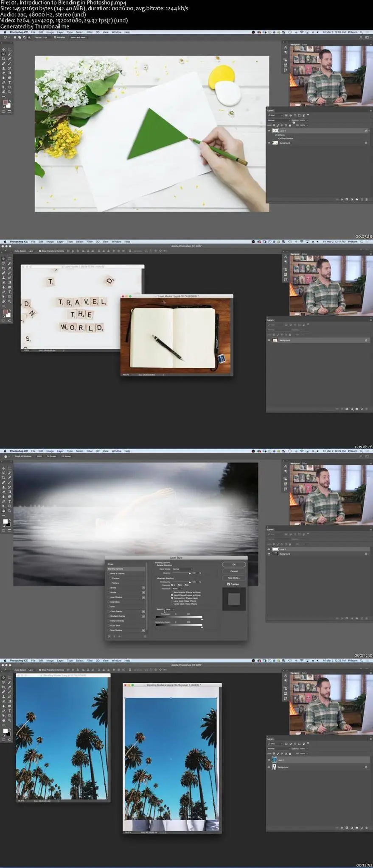Select the Gradient tool in green triangle screenshot

(9, 73)
